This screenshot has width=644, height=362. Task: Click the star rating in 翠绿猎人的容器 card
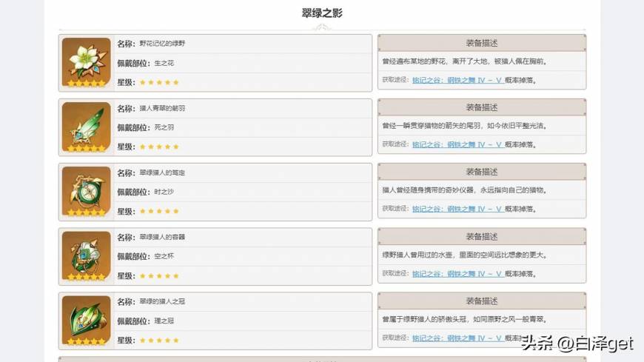click(159, 276)
